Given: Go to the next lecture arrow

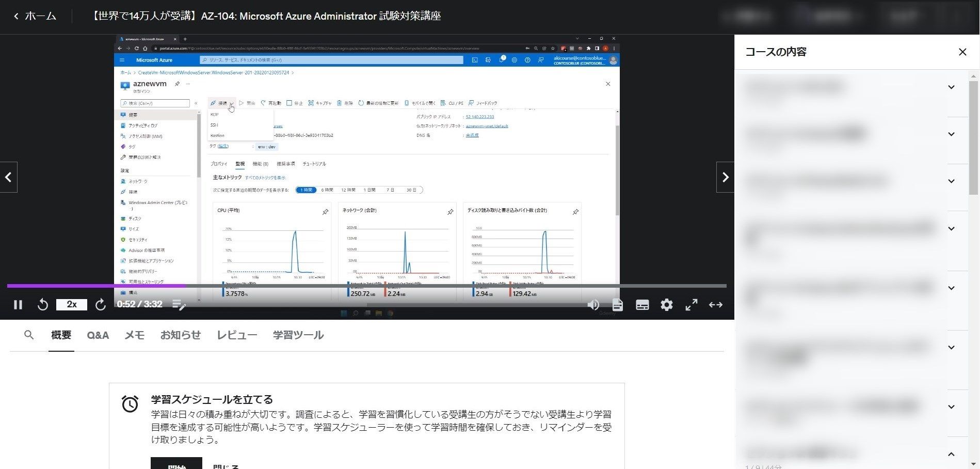Looking at the screenshot, I should pyautogui.click(x=725, y=177).
